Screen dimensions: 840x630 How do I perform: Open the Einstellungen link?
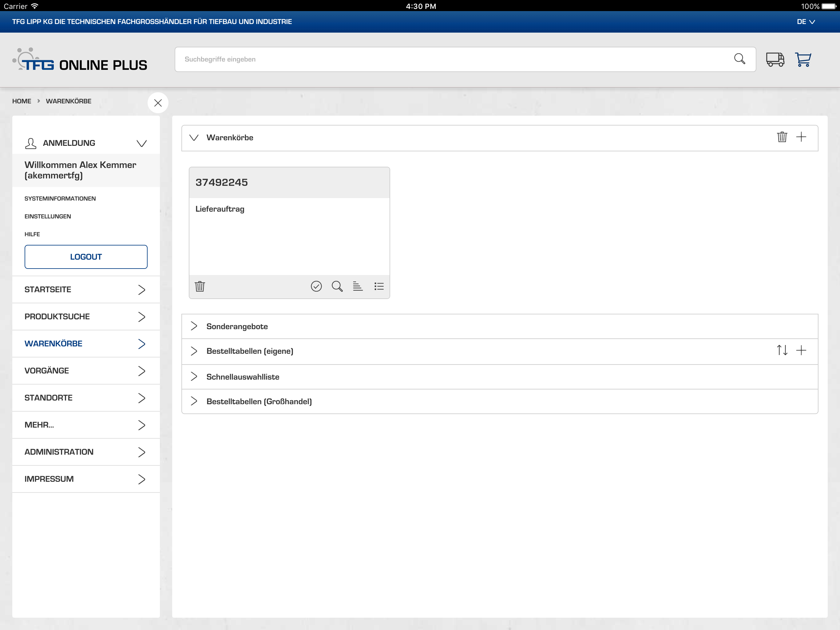pos(47,216)
